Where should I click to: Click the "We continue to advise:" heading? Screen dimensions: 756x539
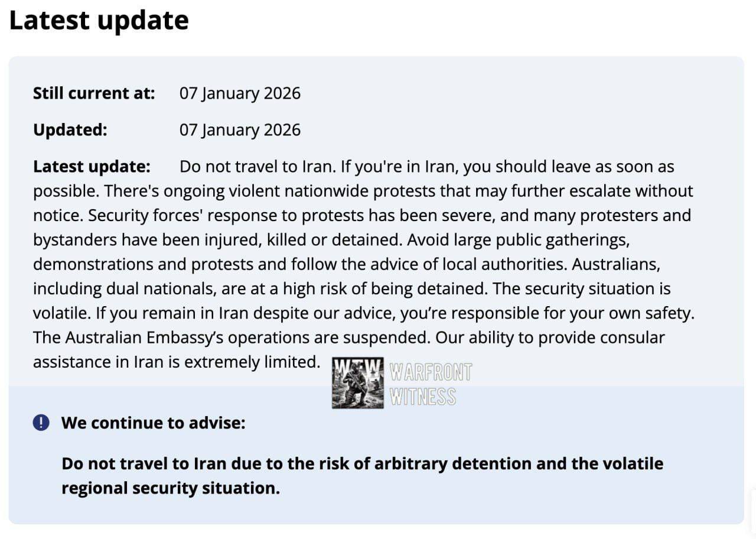(x=153, y=423)
